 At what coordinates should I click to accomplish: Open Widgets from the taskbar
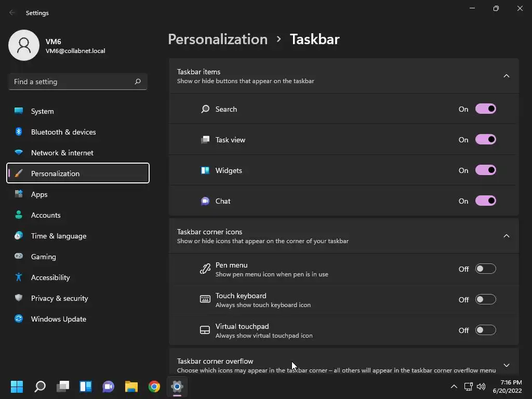(x=86, y=387)
